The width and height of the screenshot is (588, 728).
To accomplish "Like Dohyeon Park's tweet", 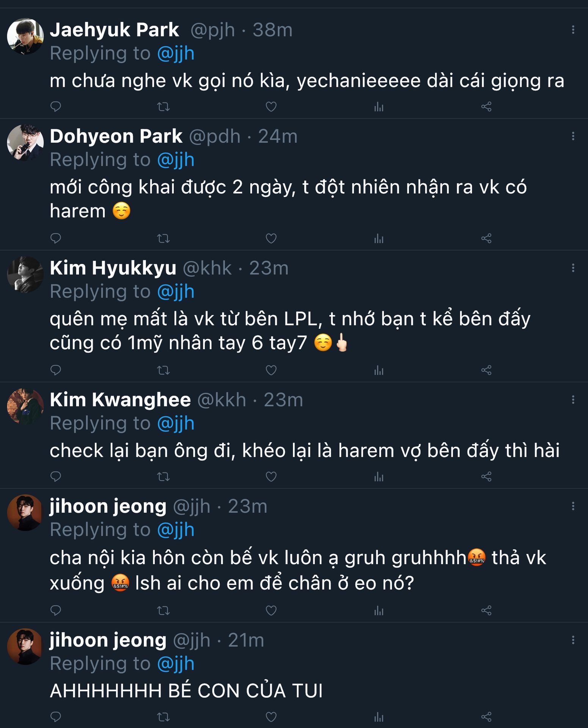I will [271, 238].
